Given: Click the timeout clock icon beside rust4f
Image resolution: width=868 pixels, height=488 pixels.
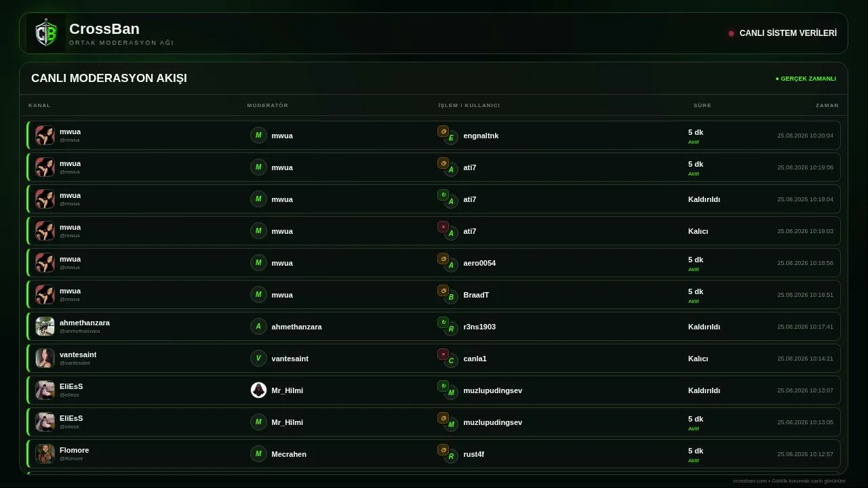Looking at the screenshot, I should 443,450.
